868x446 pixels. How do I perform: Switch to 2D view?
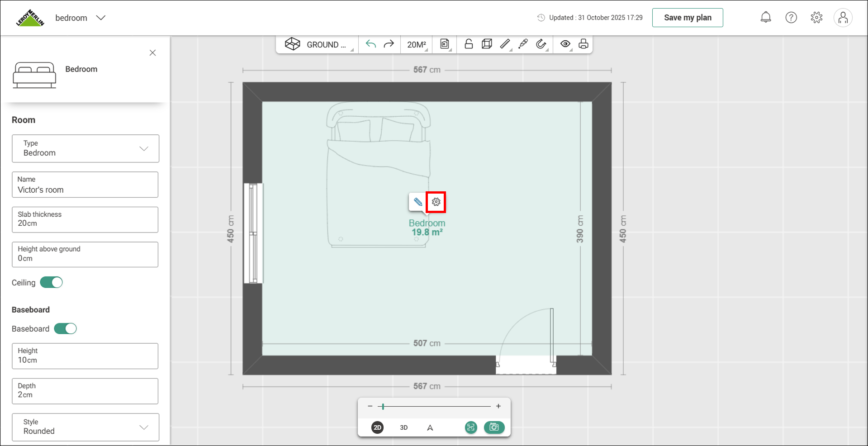pos(377,427)
